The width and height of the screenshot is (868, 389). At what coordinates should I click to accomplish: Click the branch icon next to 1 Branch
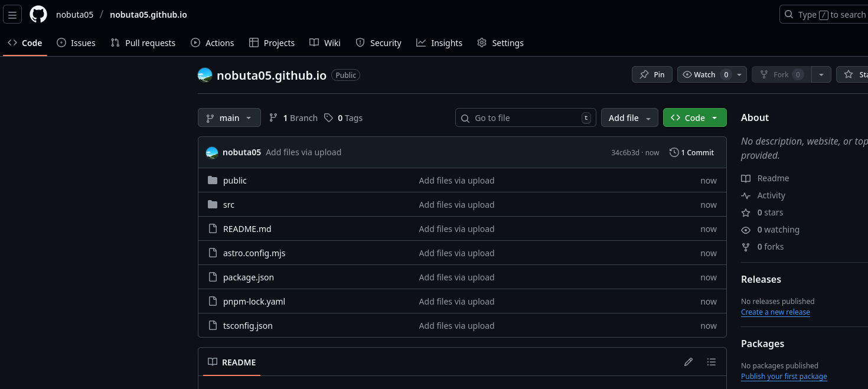(x=273, y=117)
